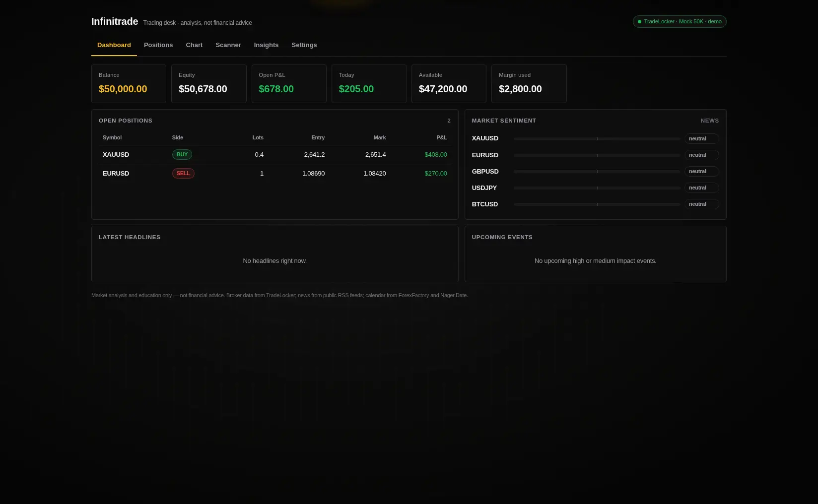
Task: Click the $270.00 P&L value
Action: (x=436, y=174)
